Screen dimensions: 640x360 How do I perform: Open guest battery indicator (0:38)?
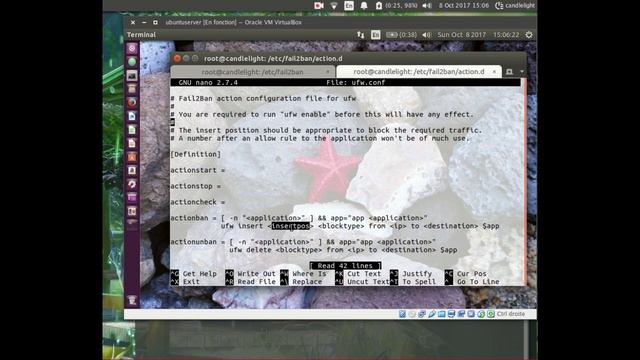tap(402, 35)
